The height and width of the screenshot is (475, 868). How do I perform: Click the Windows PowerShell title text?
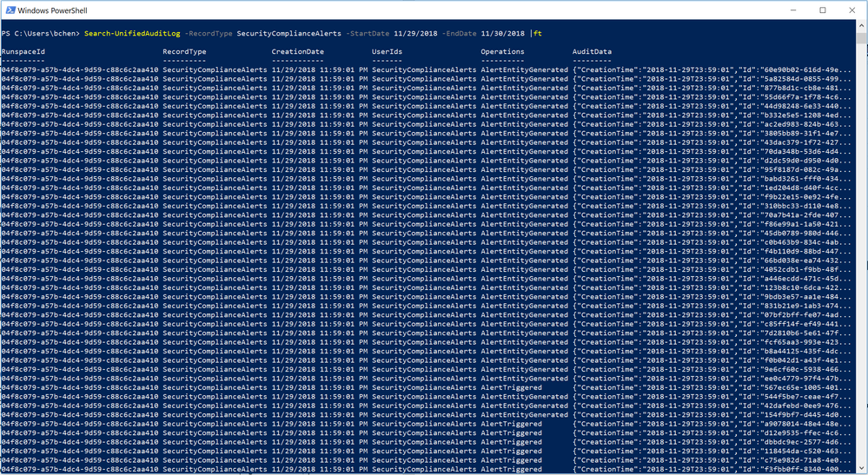pos(53,10)
